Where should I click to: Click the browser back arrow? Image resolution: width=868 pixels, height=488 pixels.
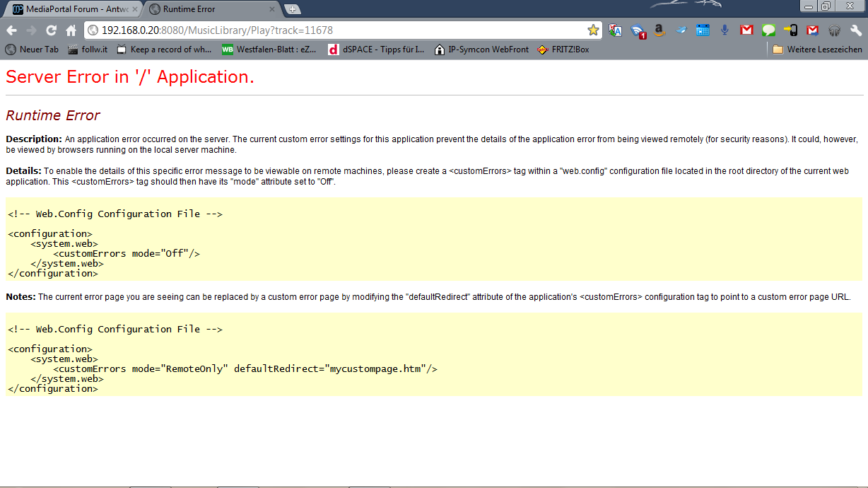point(11,30)
